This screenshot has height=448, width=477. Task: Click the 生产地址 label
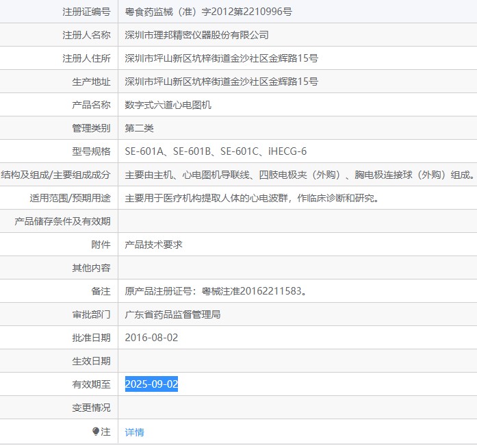click(x=91, y=82)
